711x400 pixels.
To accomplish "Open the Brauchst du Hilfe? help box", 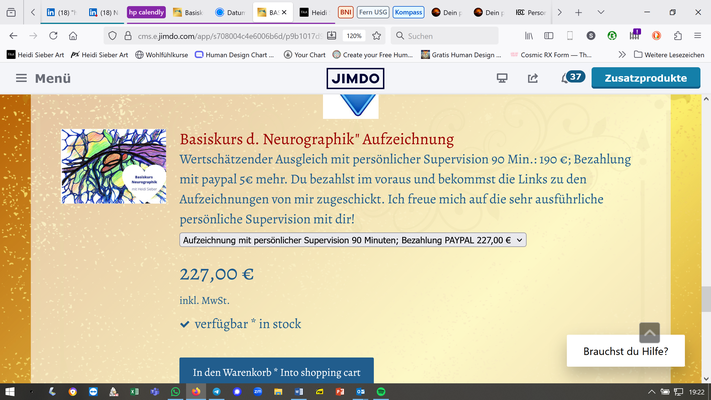I will 625,351.
